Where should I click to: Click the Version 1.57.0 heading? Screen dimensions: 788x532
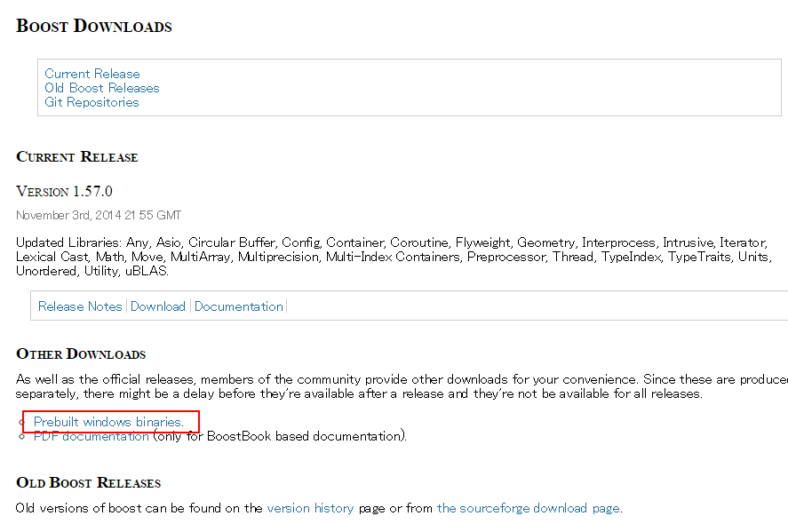pyautogui.click(x=64, y=192)
